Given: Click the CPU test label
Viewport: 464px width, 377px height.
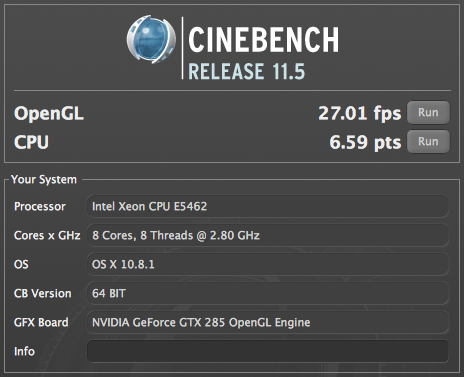Looking at the screenshot, I should point(31,142).
